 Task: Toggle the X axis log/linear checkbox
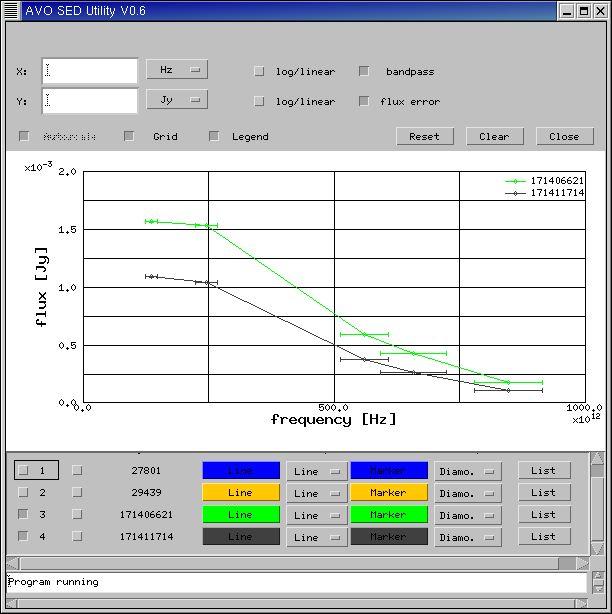click(x=259, y=71)
